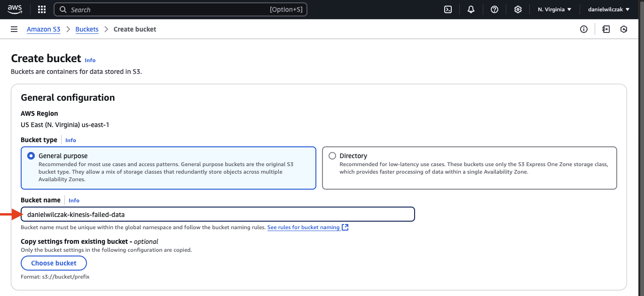Click the magnifier icon in the search bar
644x296 pixels.
(63, 9)
